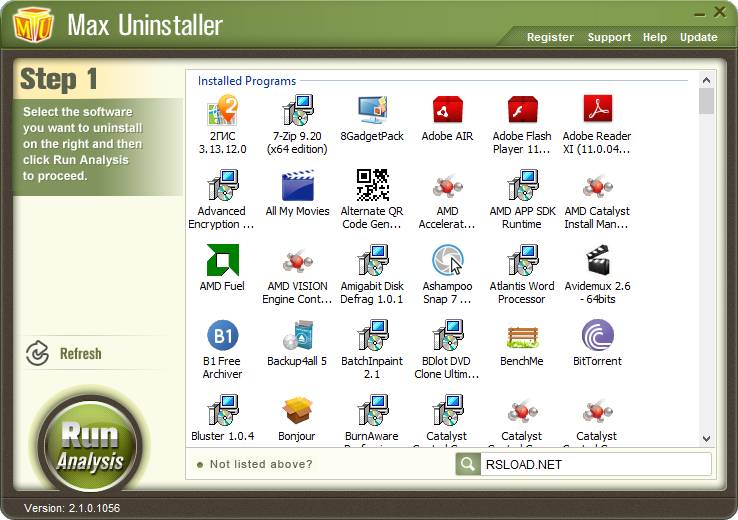Pick the BenchMe program icon
The image size is (738, 520).
point(522,336)
